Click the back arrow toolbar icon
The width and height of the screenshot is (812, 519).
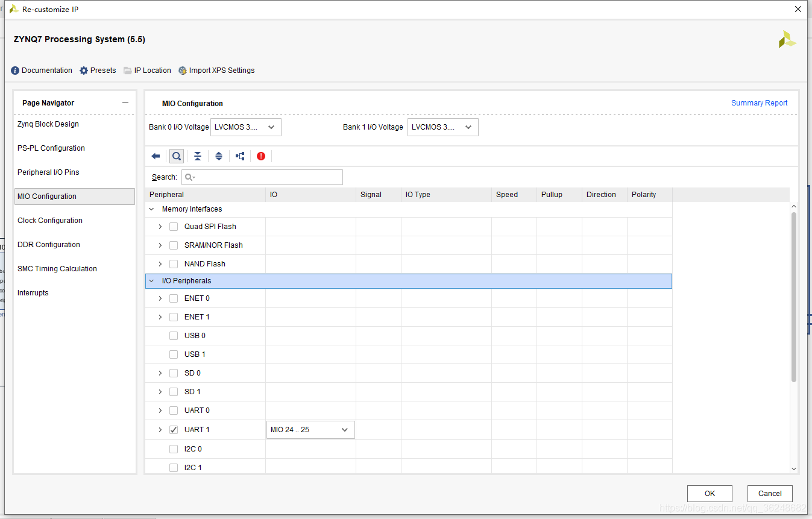pyautogui.click(x=156, y=156)
